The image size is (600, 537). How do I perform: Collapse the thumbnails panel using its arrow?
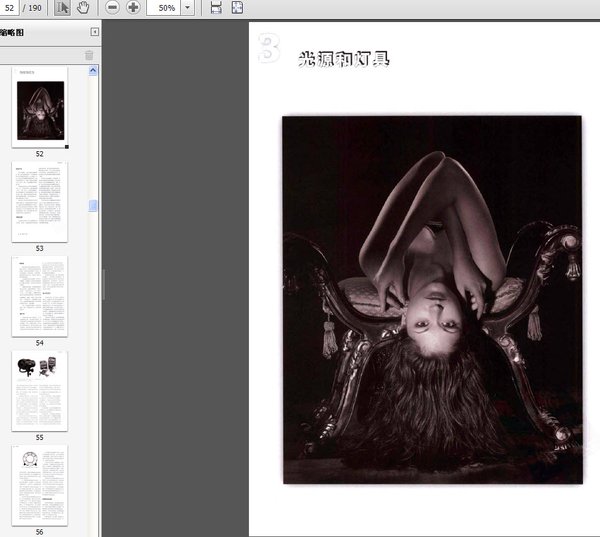95,32
